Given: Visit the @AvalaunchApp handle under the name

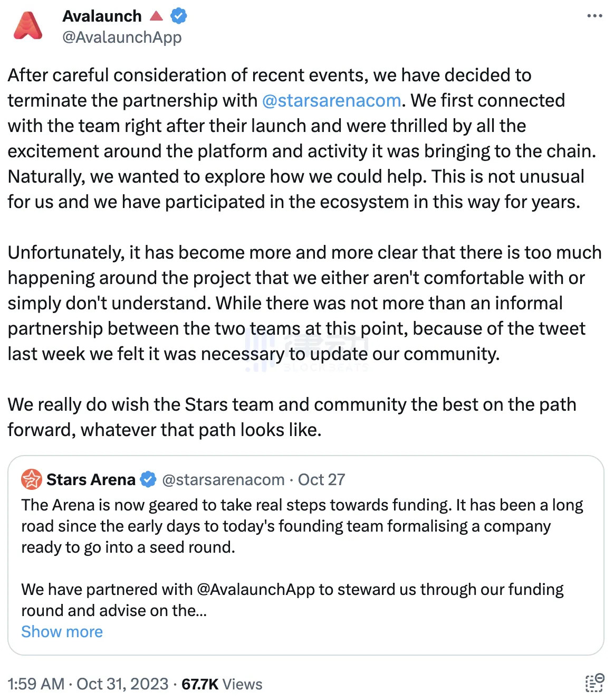Looking at the screenshot, I should (x=122, y=37).
